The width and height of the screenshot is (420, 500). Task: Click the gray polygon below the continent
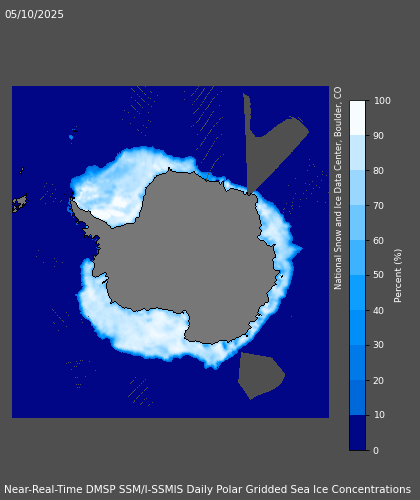pos(261,375)
